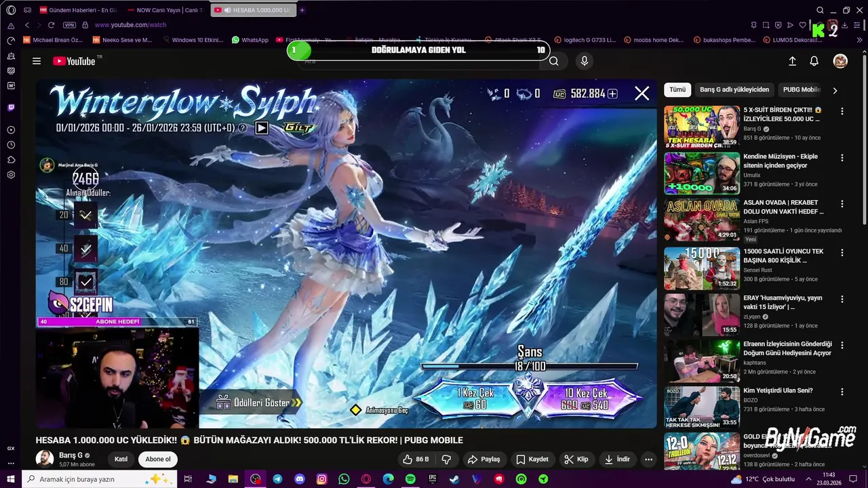Open the YouTube upload/create icon
868x488 pixels.
coord(792,61)
